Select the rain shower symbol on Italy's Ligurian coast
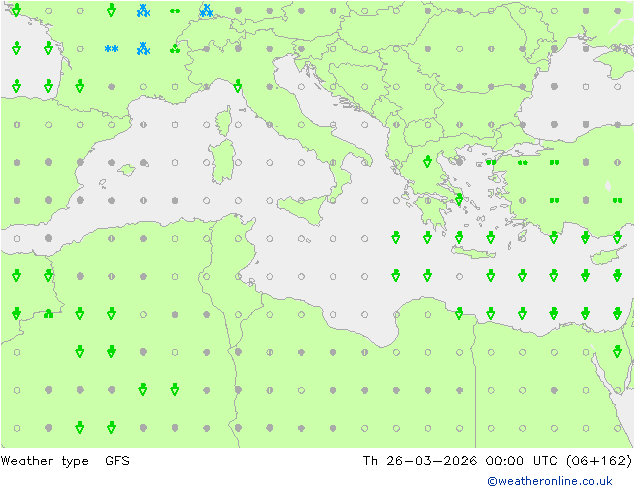Viewport: 634px width, 490px height. [x=238, y=86]
